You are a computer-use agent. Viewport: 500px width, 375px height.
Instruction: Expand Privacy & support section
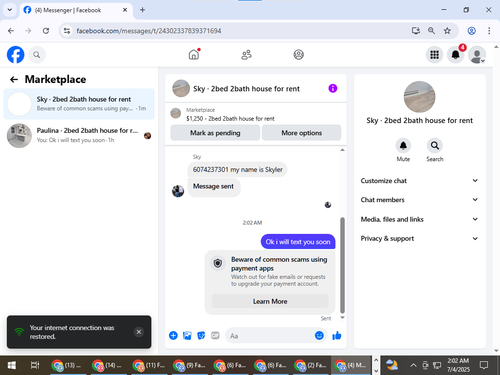(x=419, y=238)
